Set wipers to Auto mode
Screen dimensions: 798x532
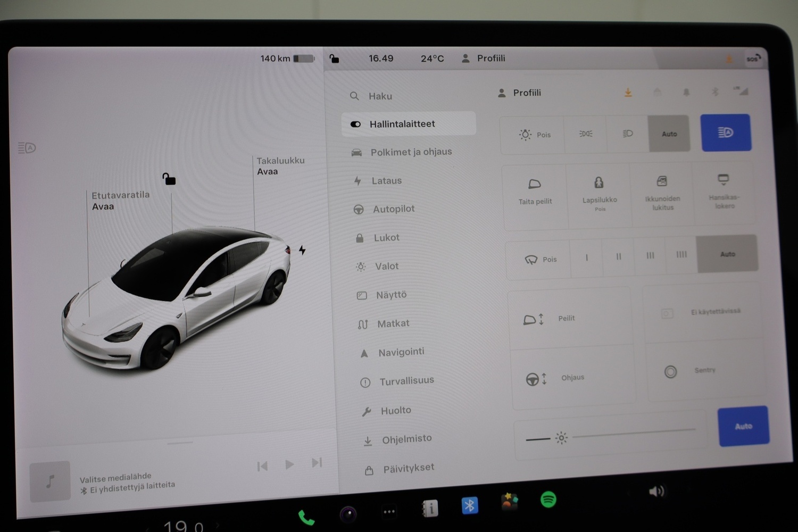[727, 254]
